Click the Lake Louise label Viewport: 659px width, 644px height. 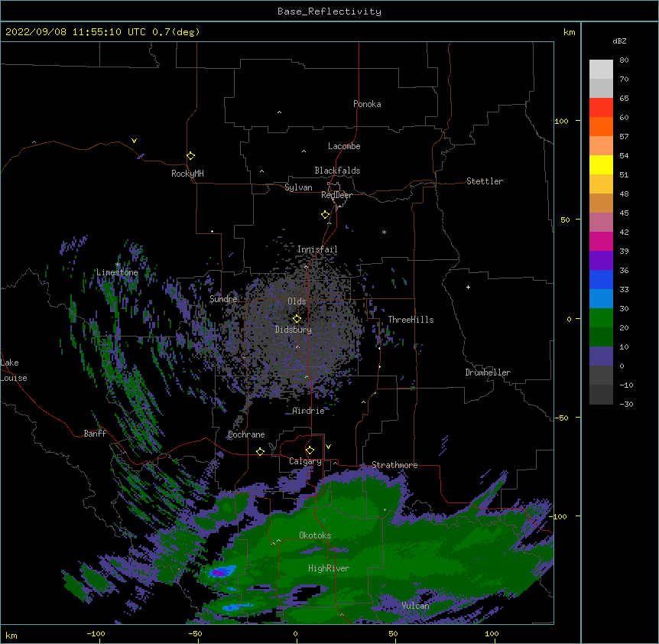14,370
